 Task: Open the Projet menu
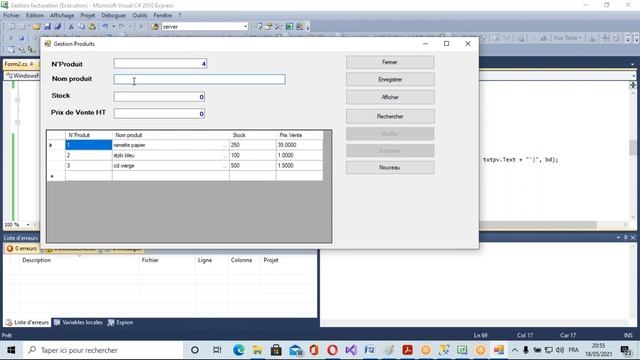(88, 15)
